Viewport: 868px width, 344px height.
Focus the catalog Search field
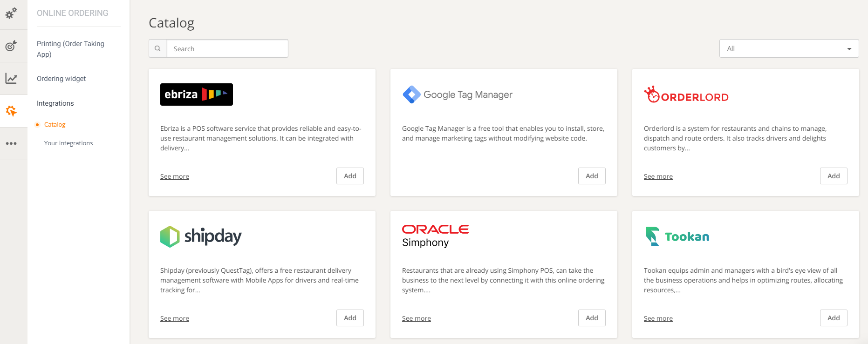click(x=227, y=48)
